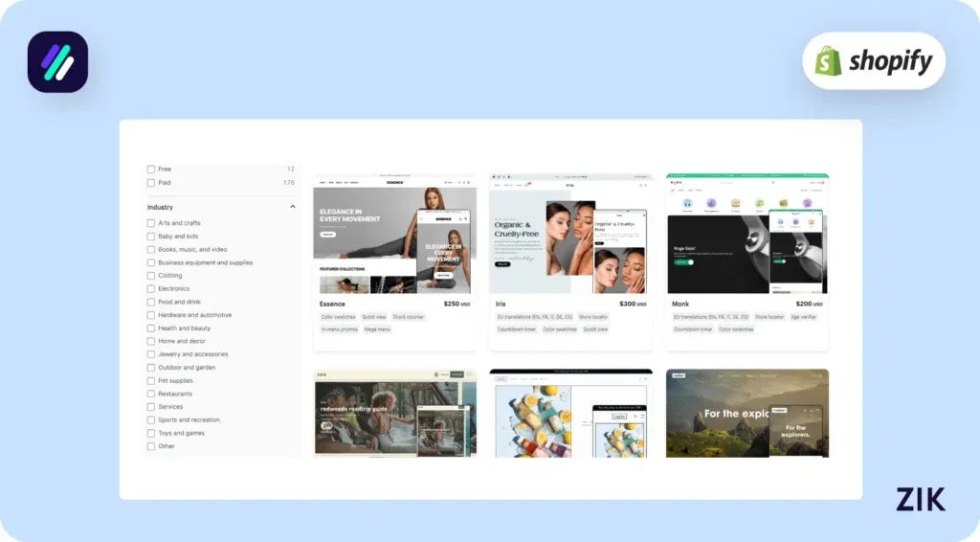Check the Baby and kids filter
The image size is (980, 542).
150,237
